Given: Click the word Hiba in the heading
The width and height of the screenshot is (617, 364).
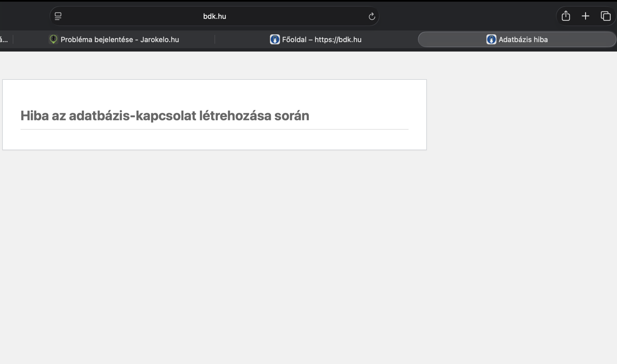Looking at the screenshot, I should [x=34, y=116].
